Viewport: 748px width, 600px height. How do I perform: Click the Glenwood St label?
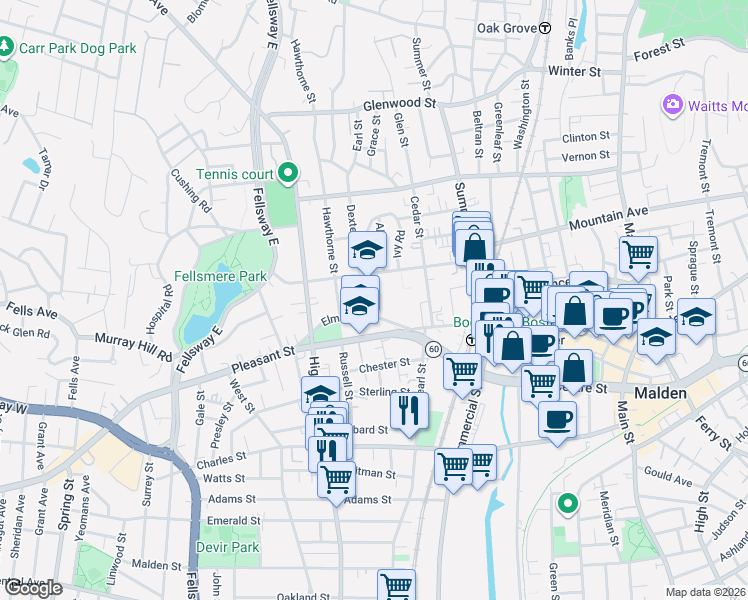(x=399, y=104)
